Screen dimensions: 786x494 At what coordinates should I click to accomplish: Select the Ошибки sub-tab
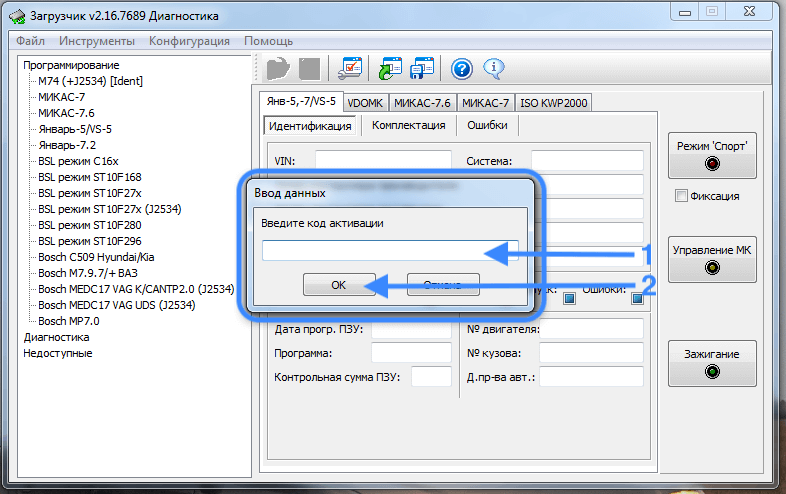[487, 125]
